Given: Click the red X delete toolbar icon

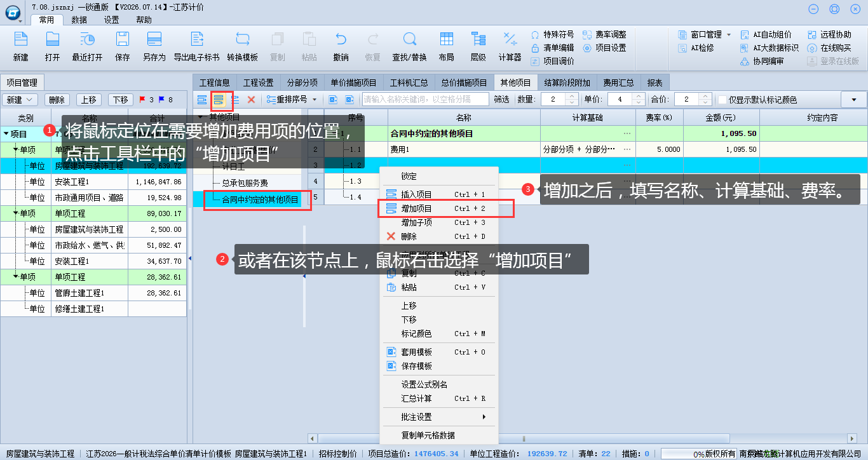Looking at the screenshot, I should click(x=251, y=100).
